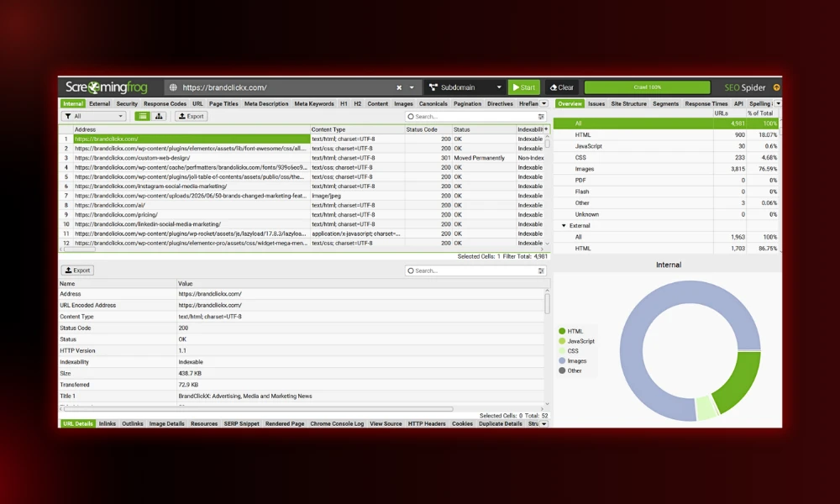Open the Site Structure tab
The height and width of the screenshot is (504, 840).
[x=629, y=104]
